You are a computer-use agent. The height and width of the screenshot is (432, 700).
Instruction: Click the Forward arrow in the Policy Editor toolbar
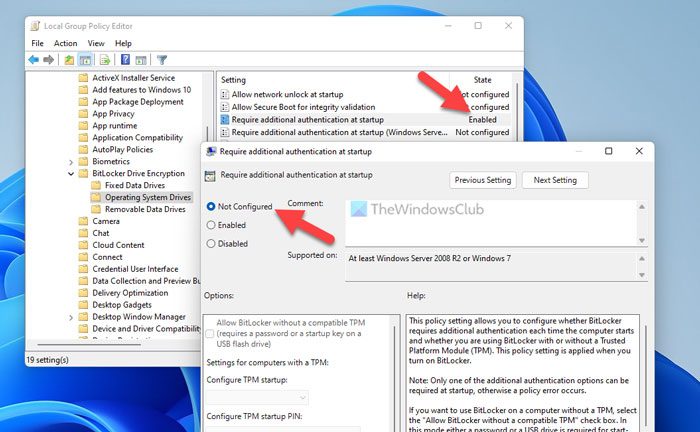point(49,60)
